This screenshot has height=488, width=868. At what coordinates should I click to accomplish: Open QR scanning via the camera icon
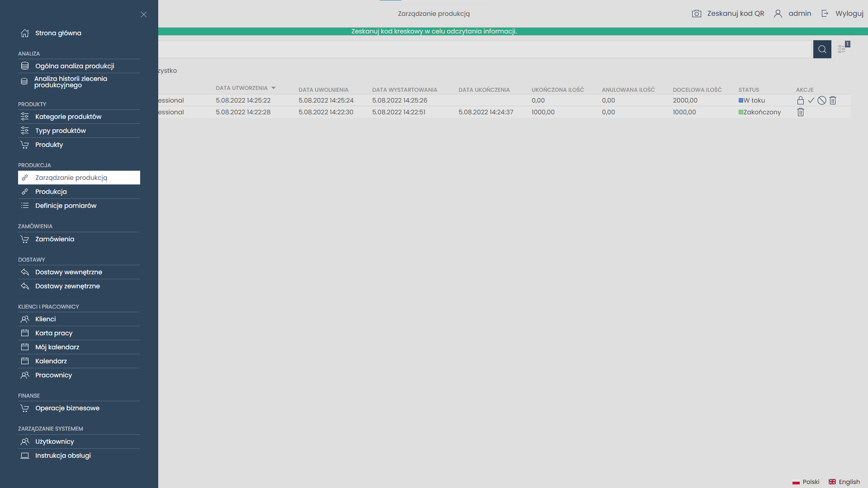pos(697,14)
